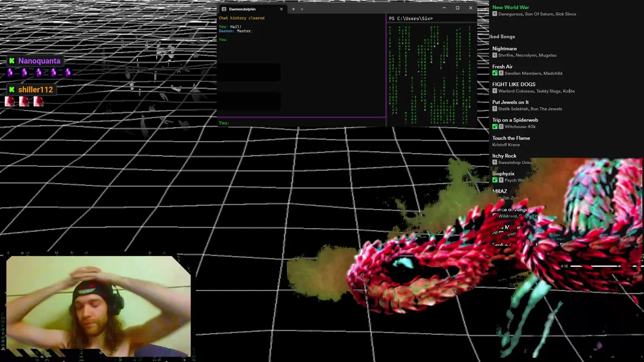This screenshot has height=362, width=644.
Task: Click the Kick icon beside Nanoquanta
Action: coord(12,61)
